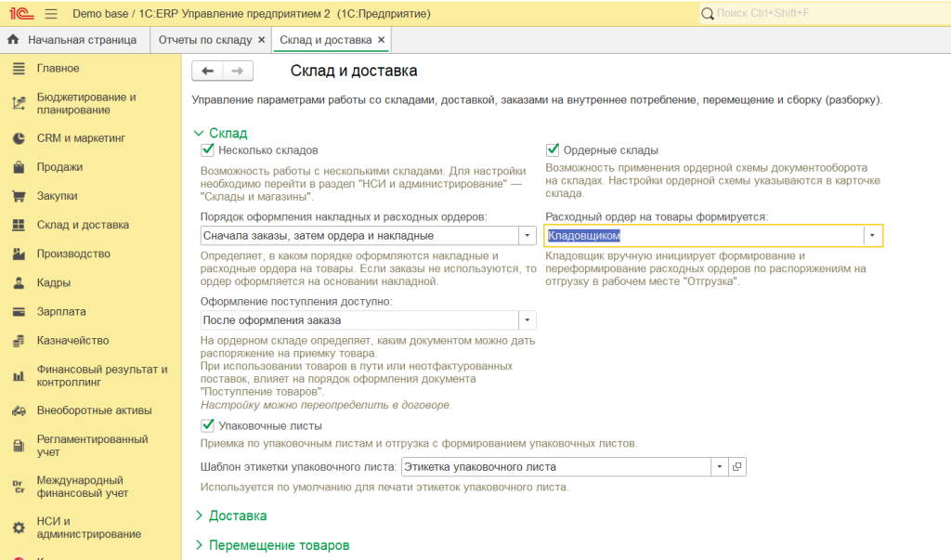Click the home icon on start page tab
This screenshot has height=560, width=951.
(x=13, y=39)
